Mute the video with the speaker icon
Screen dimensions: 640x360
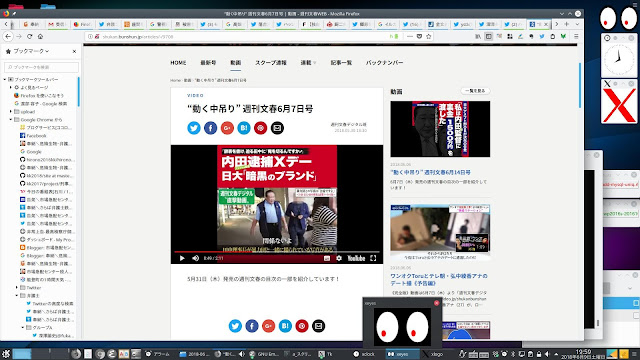pyautogui.click(x=196, y=258)
